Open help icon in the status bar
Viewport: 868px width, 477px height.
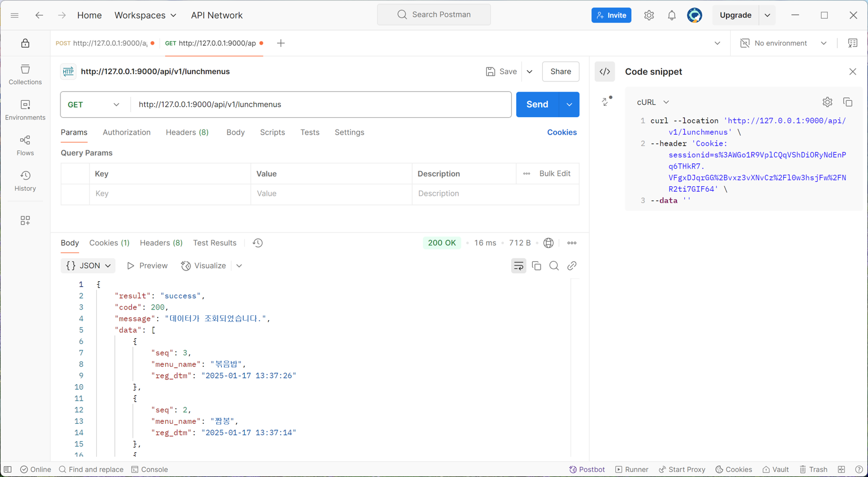859,470
